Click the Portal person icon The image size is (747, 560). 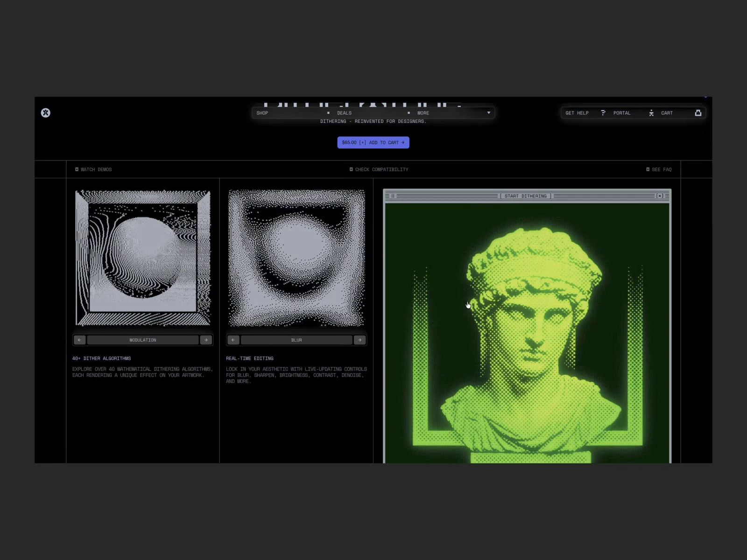(651, 113)
